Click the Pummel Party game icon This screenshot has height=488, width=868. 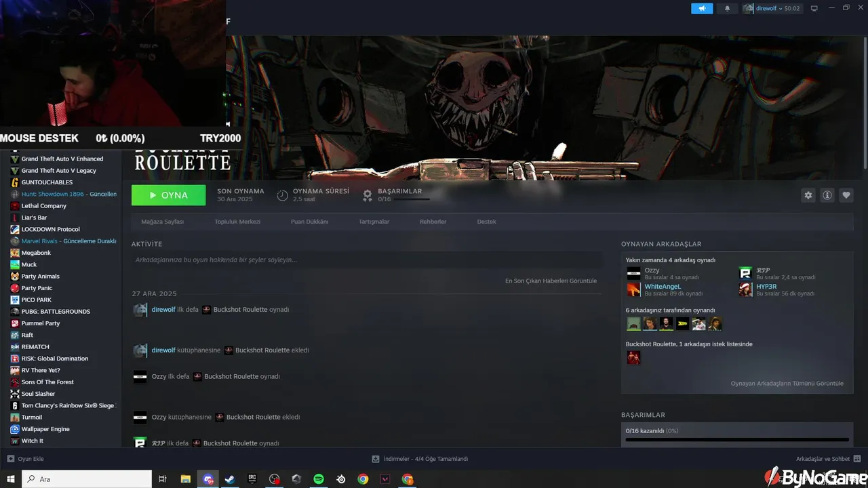pyautogui.click(x=15, y=323)
